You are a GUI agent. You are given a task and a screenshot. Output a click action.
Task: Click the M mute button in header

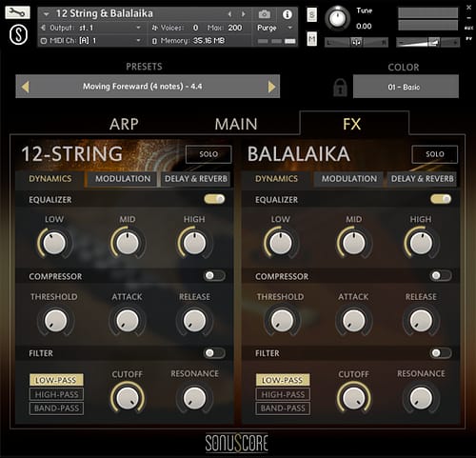312,39
